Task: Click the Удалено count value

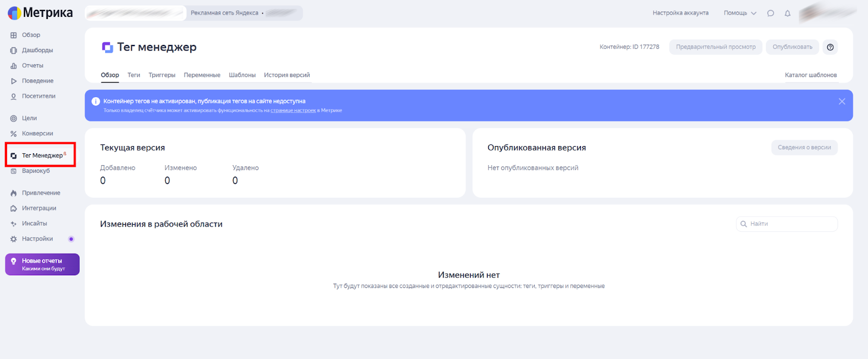Action: [x=235, y=181]
